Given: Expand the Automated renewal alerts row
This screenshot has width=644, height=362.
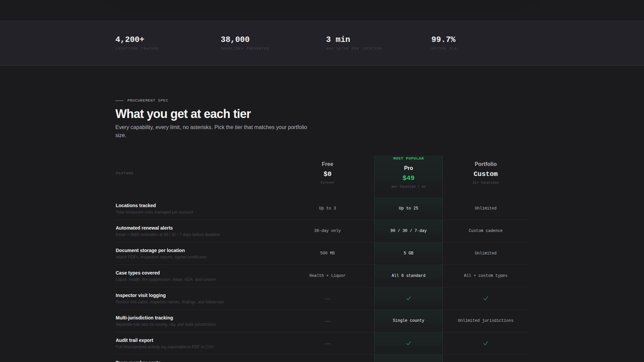Looking at the screenshot, I should click(x=144, y=228).
